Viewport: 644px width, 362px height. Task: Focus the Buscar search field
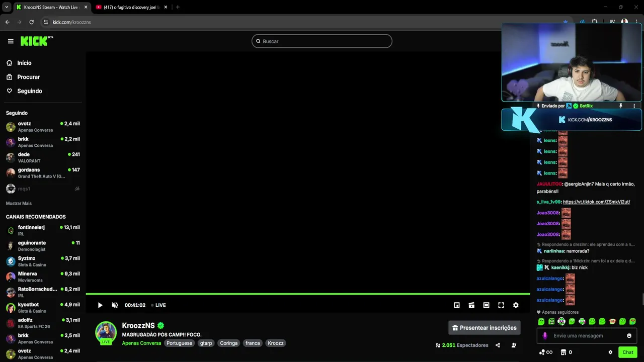[322, 41]
